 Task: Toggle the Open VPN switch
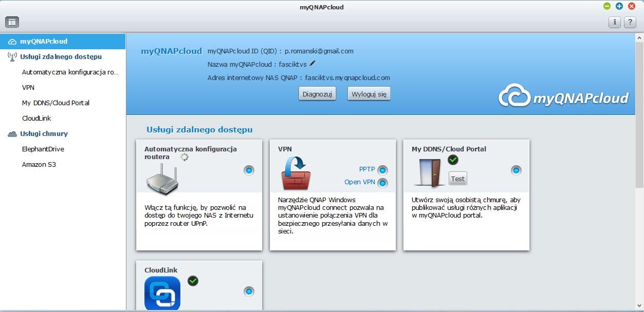click(382, 183)
